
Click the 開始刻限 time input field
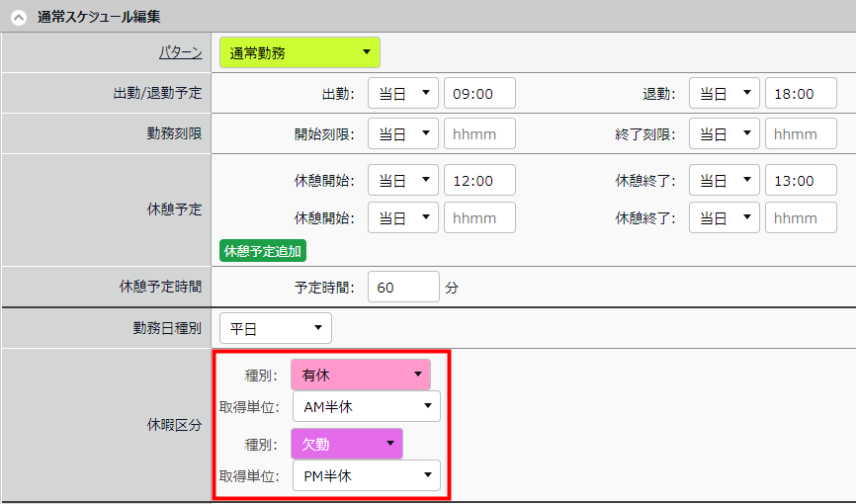coord(479,133)
